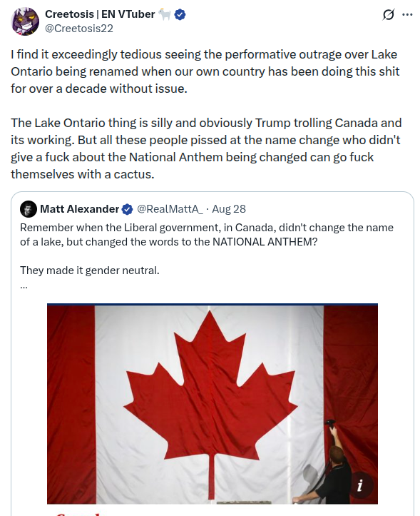Click the Grok slashed-circle icon
Image resolution: width=420 pixels, height=516 pixels.
click(389, 15)
